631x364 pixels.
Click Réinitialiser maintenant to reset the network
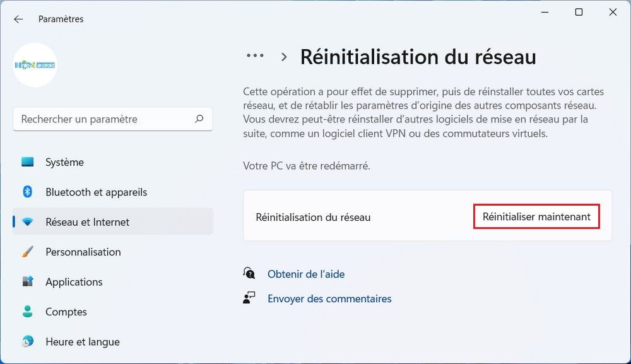click(536, 216)
